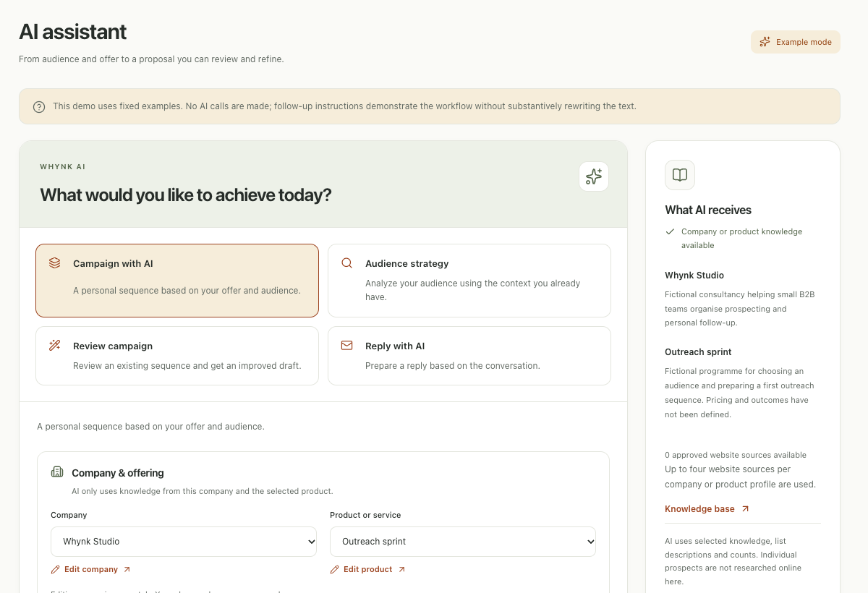Viewport: 868px width, 593px height.
Task: Click the Whynk Studio heading in sidebar
Action: 694,276
